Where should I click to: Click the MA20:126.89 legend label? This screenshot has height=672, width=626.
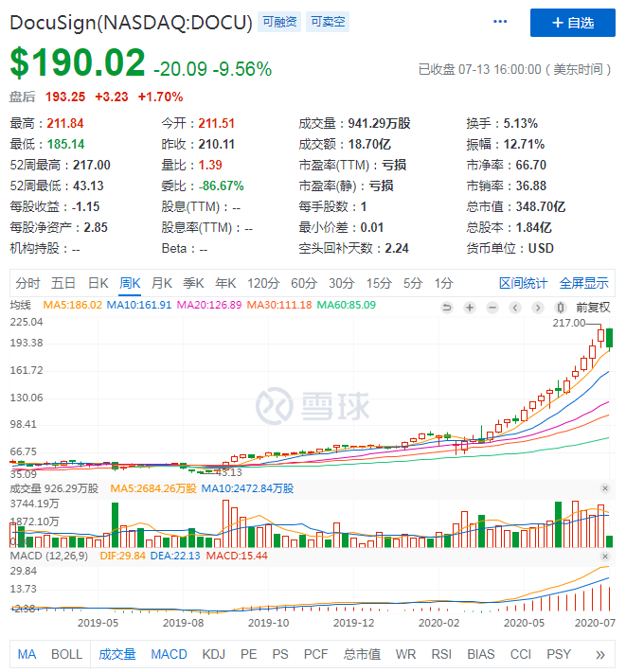tap(209, 305)
